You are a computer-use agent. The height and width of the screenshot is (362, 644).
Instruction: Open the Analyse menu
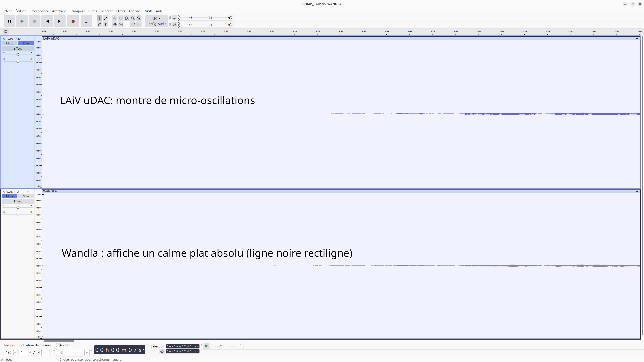point(134,11)
